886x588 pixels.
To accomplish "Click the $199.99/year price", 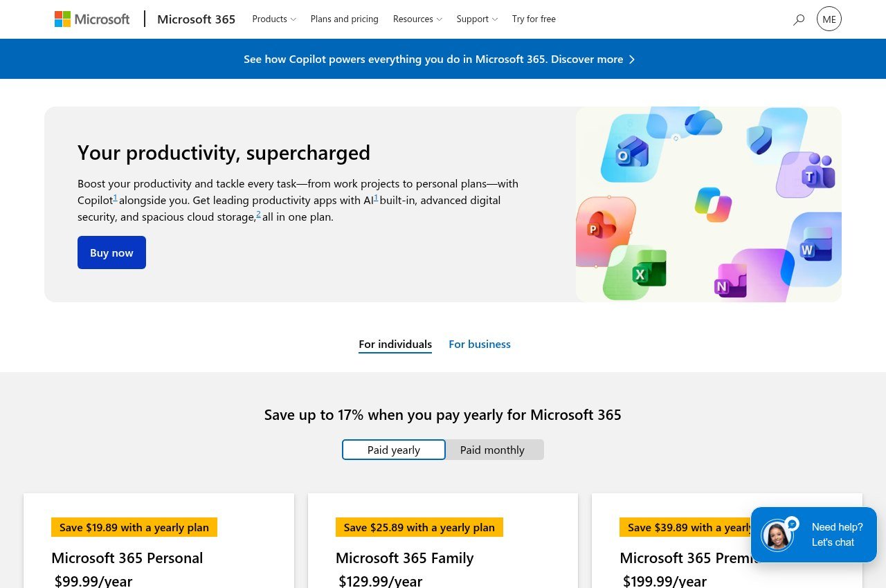I will [x=664, y=580].
